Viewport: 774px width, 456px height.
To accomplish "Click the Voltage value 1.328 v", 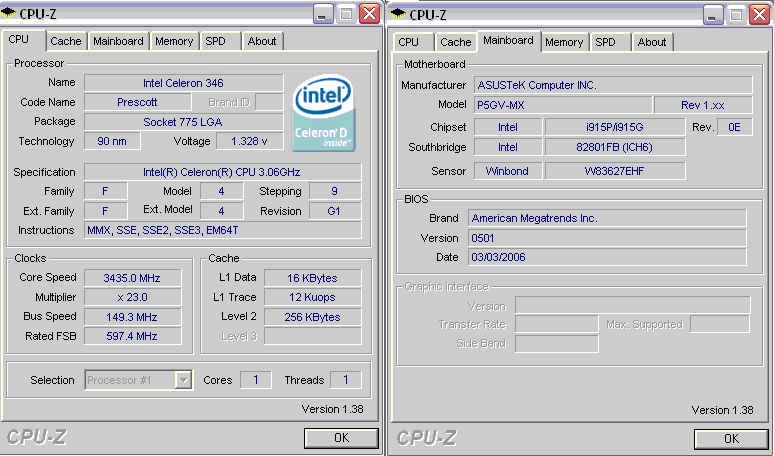I will click(x=250, y=141).
